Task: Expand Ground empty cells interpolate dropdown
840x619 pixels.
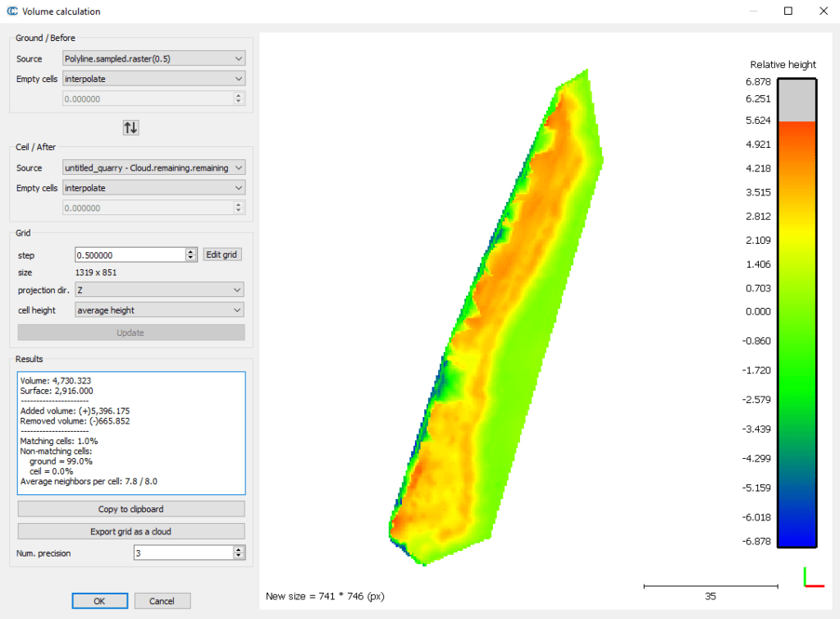Action: coord(154,79)
